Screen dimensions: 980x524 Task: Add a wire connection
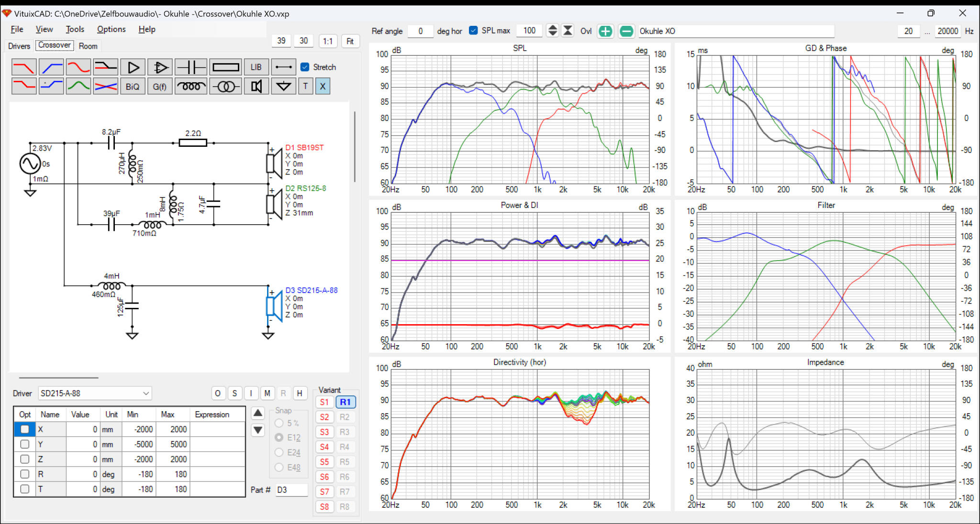[283, 67]
